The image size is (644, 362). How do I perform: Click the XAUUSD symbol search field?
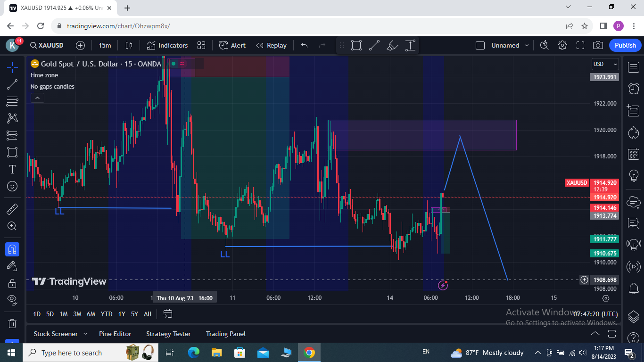tap(47, 45)
